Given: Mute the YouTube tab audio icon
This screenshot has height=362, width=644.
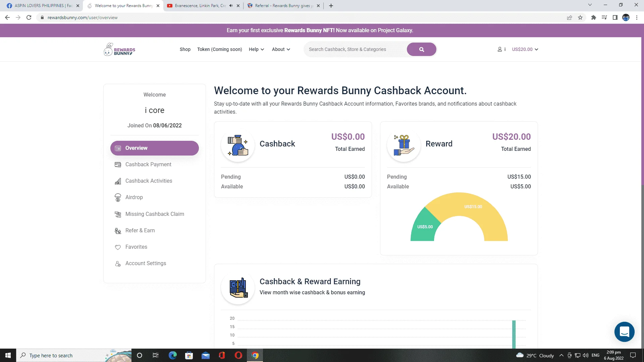Looking at the screenshot, I should pyautogui.click(x=231, y=6).
